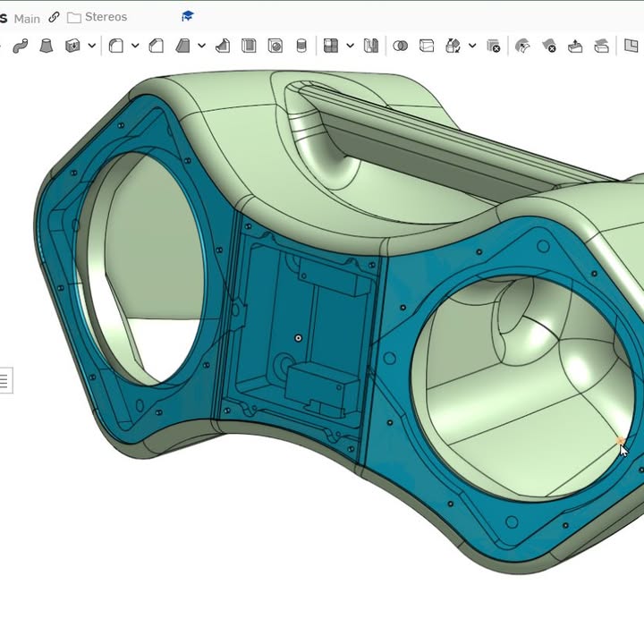Click the center point in the recessed compartment
The image size is (644, 644).
pyautogui.click(x=299, y=338)
